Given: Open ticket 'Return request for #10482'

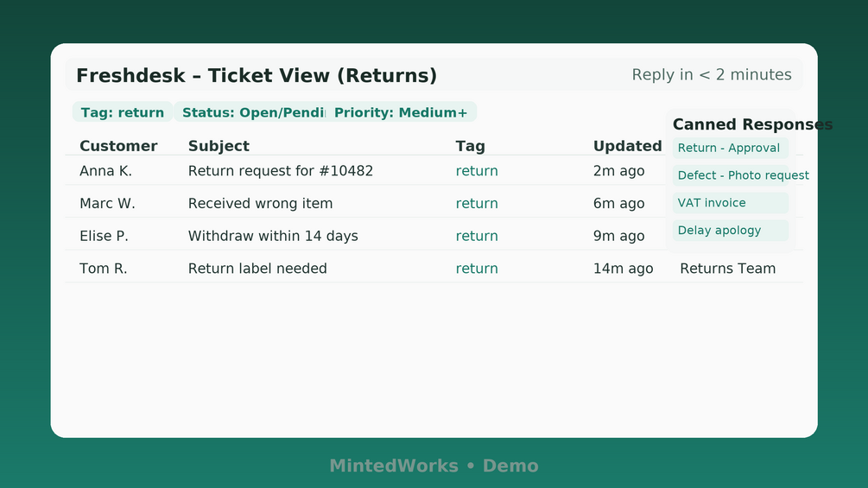Looking at the screenshot, I should [281, 171].
